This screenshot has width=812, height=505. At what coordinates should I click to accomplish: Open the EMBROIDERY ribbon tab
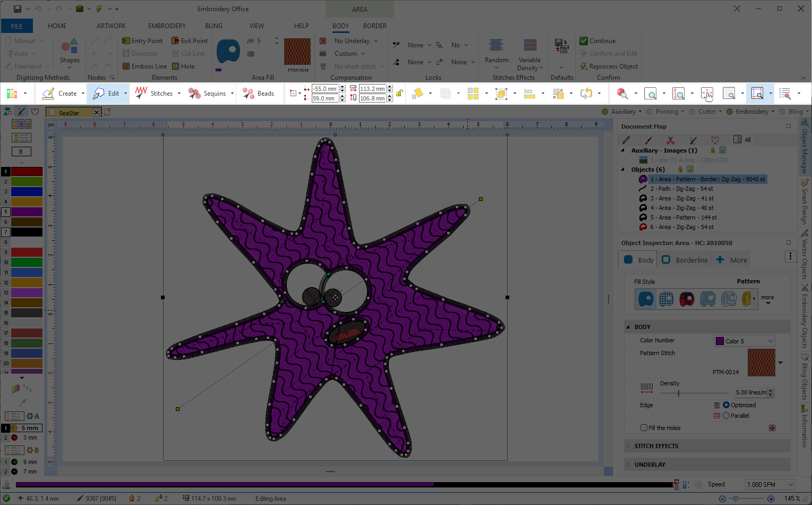click(x=167, y=26)
